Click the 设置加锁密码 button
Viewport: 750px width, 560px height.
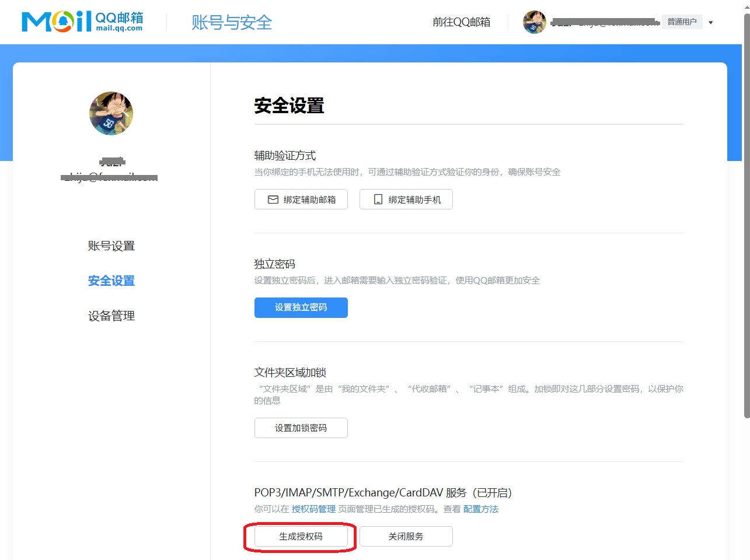[x=301, y=428]
